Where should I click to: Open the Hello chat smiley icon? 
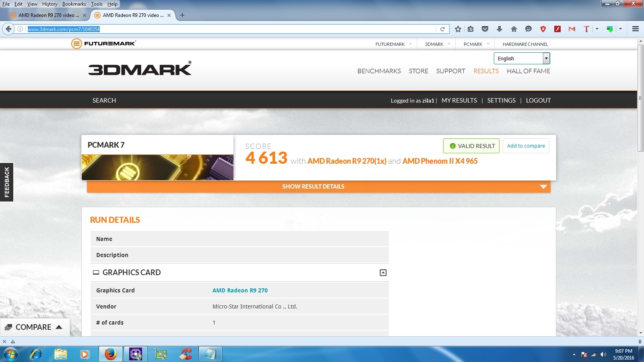(528, 29)
